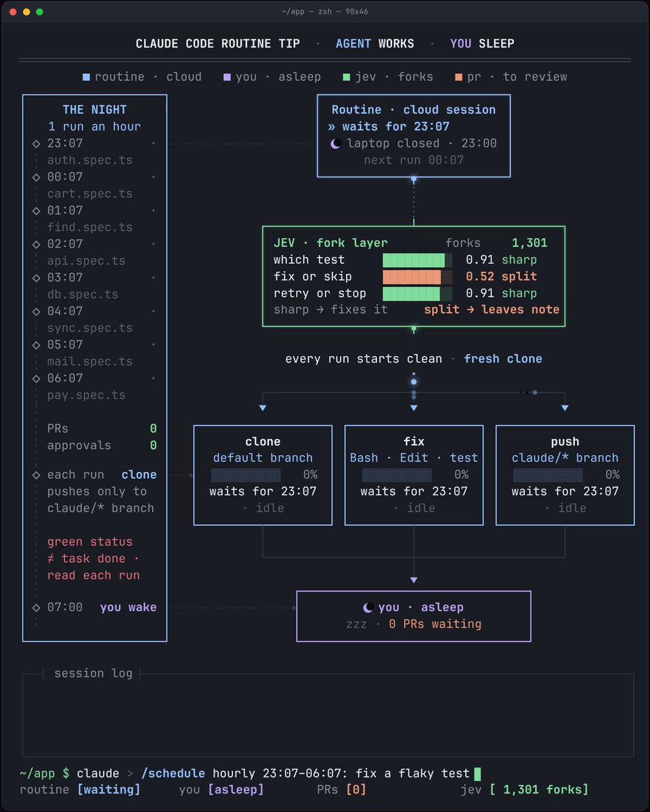
Task: Click the window title ~/app — zsh — 90x46
Action: click(324, 12)
